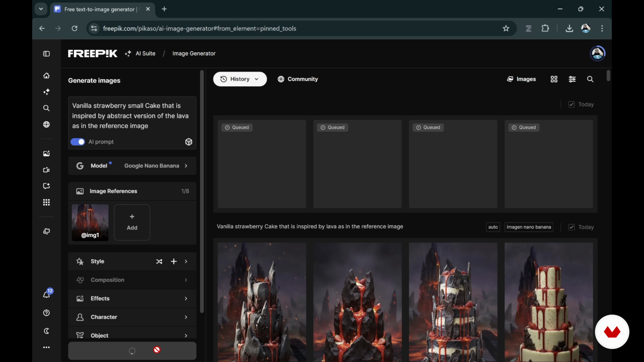Open the all tools grid sidebar icon
Screen dimensions: 644x362
pos(46,202)
